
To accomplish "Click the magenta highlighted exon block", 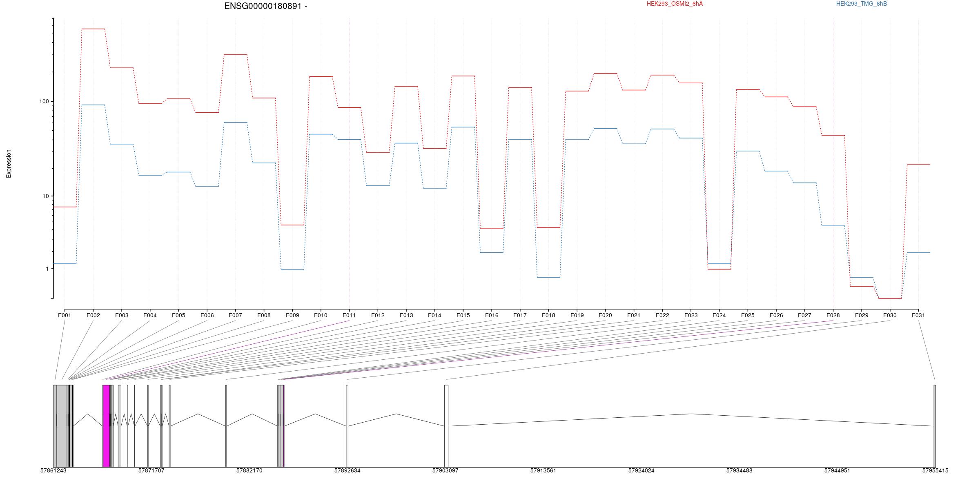I will (107, 426).
